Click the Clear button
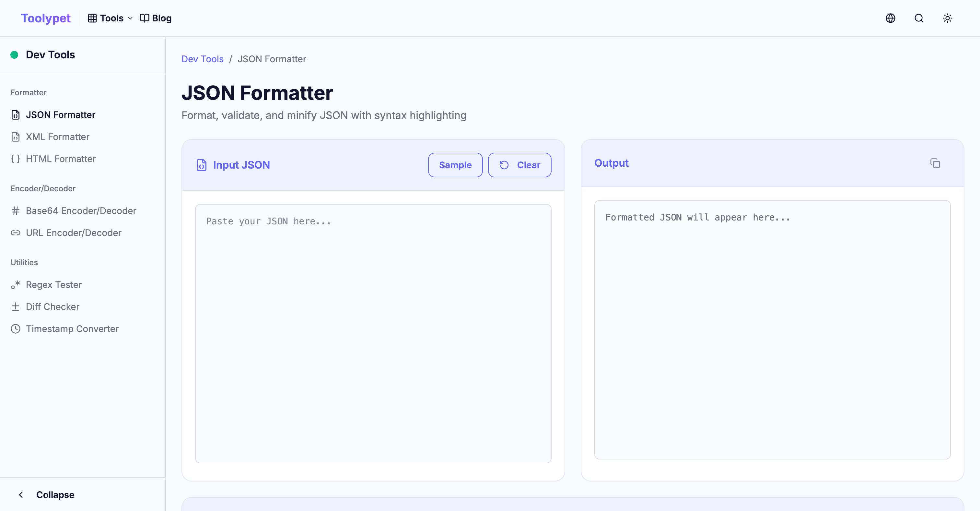The width and height of the screenshot is (980, 511). point(519,165)
